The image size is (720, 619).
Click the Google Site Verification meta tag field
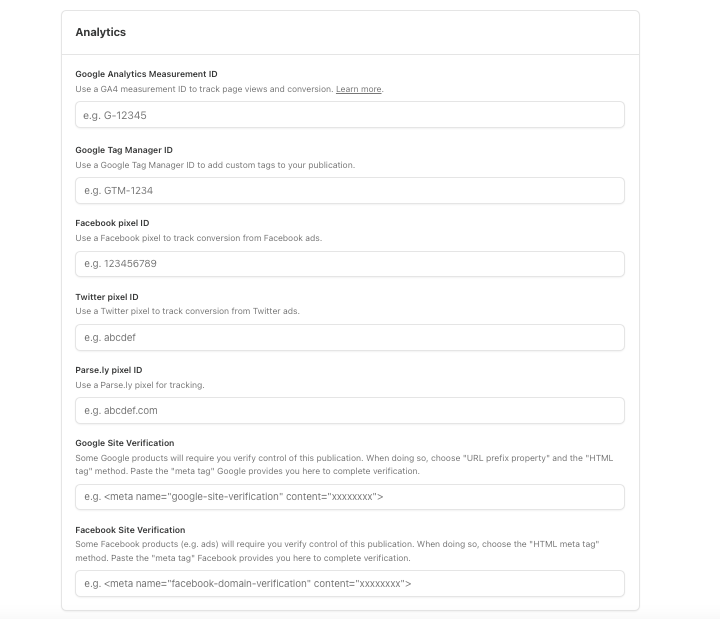pos(350,497)
